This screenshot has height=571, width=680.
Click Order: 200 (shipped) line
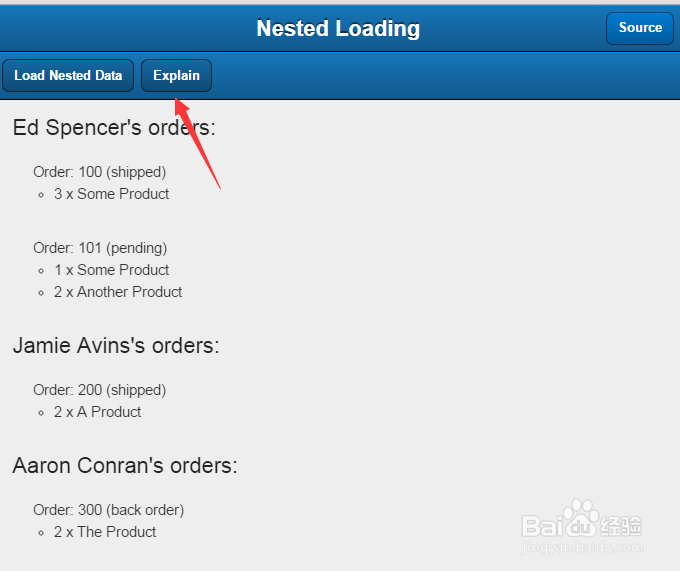pyautogui.click(x=99, y=390)
